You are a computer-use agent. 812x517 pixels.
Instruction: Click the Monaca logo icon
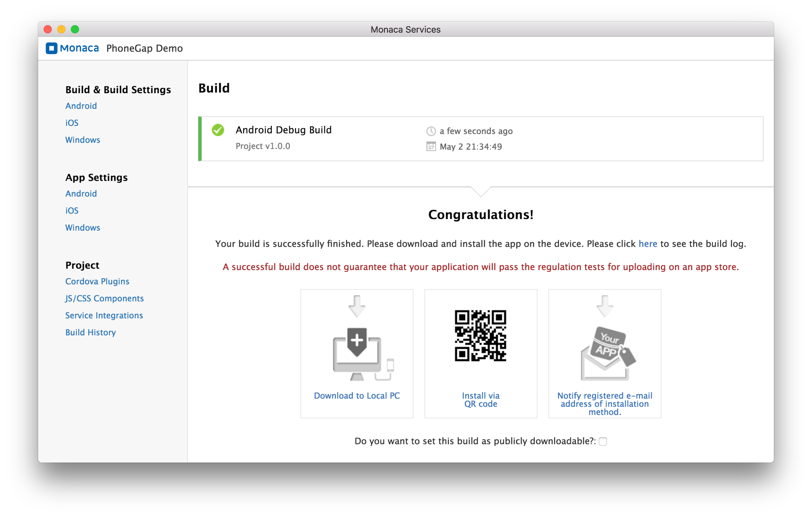51,48
